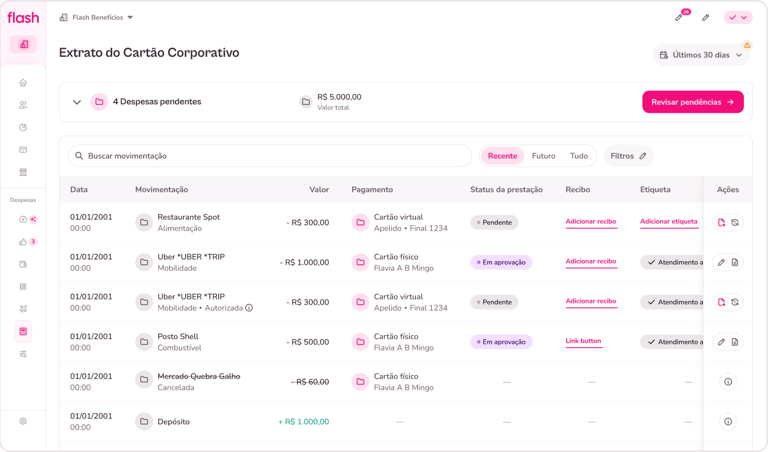Viewport: 768px width, 452px height.
Task: Click info icon in Depósito row
Action: [x=728, y=422]
